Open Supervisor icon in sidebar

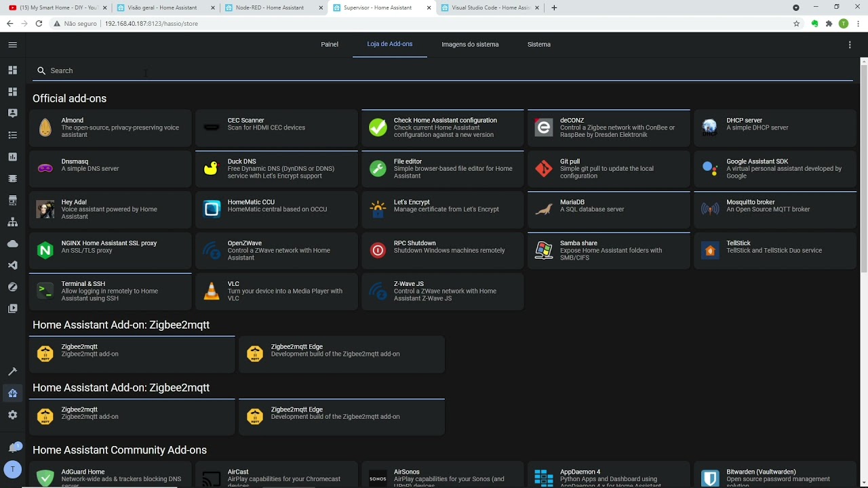coord(12,393)
